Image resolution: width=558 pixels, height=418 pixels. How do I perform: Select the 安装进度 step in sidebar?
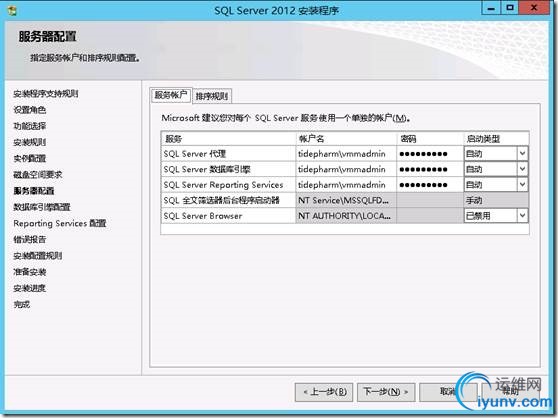pyautogui.click(x=30, y=288)
